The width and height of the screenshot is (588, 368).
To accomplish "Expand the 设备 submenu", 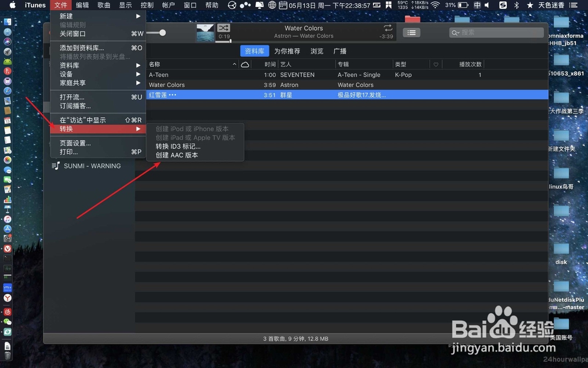I will point(98,74).
